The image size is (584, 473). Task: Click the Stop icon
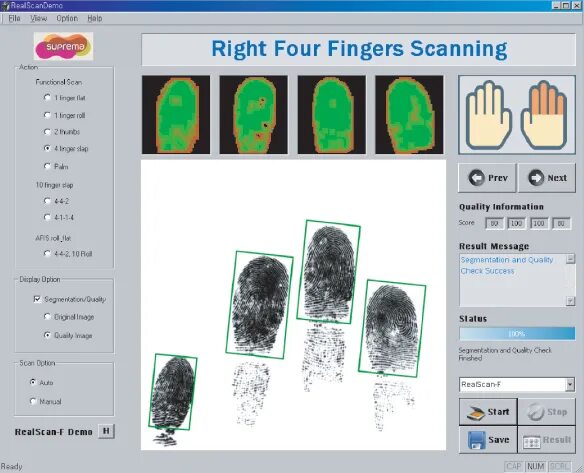point(536,412)
